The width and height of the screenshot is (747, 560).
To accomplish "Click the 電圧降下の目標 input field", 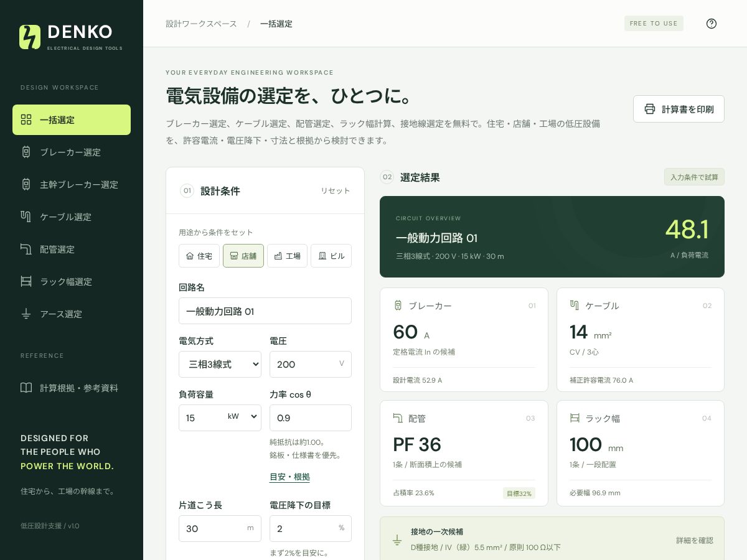I will pos(311,528).
